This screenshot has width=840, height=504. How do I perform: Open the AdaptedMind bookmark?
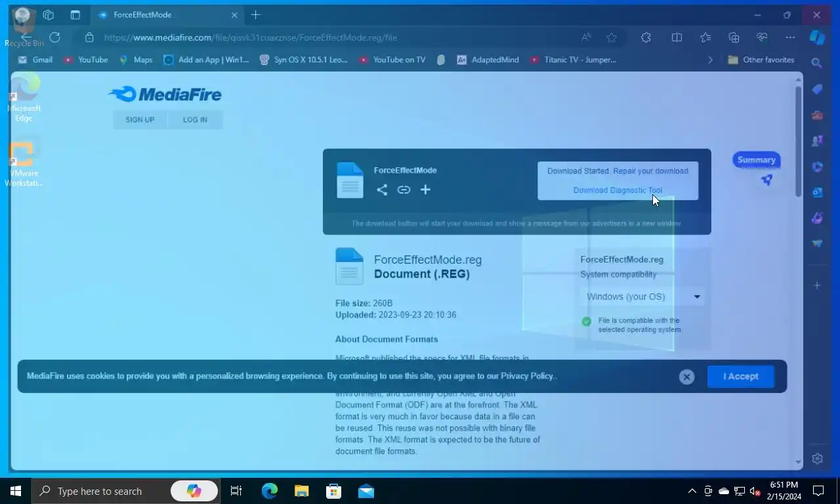click(488, 60)
